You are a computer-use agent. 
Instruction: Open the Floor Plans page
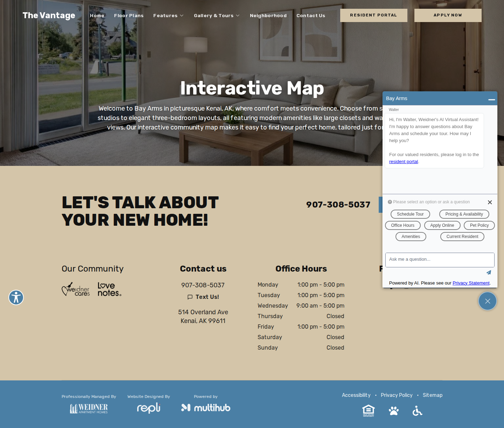pos(129,16)
